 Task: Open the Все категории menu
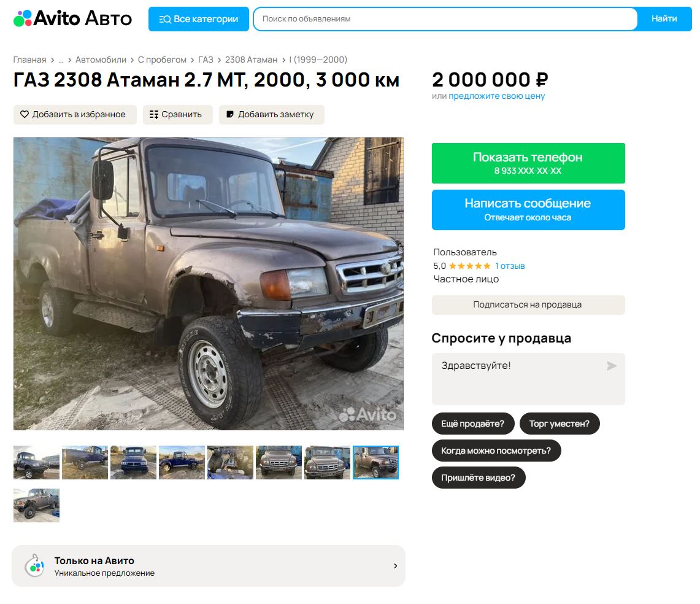click(x=199, y=19)
